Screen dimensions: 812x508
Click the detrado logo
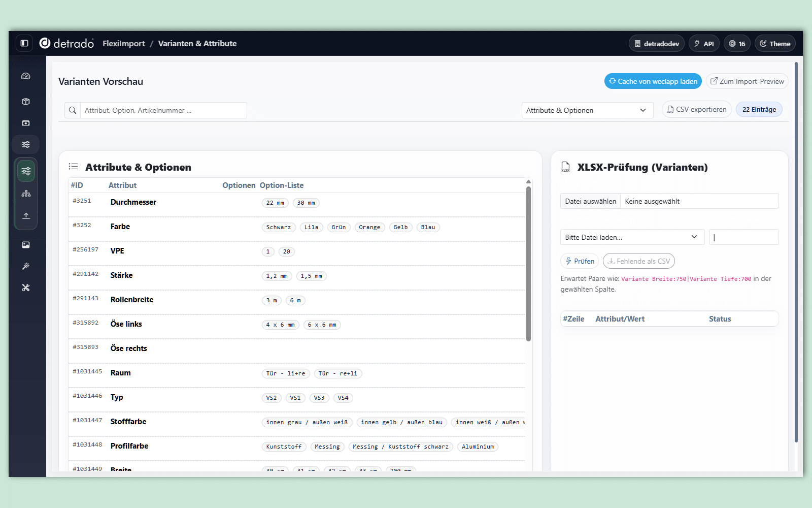tap(67, 44)
